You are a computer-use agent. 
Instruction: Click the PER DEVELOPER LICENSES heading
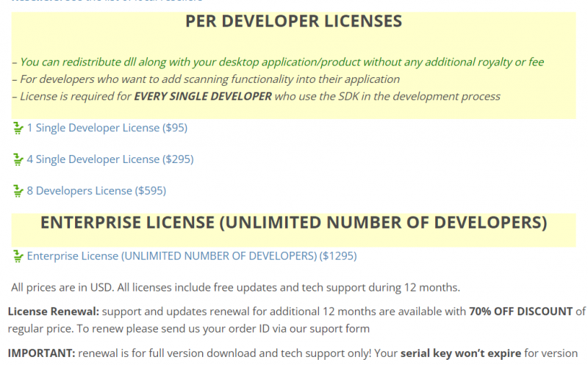click(x=293, y=21)
